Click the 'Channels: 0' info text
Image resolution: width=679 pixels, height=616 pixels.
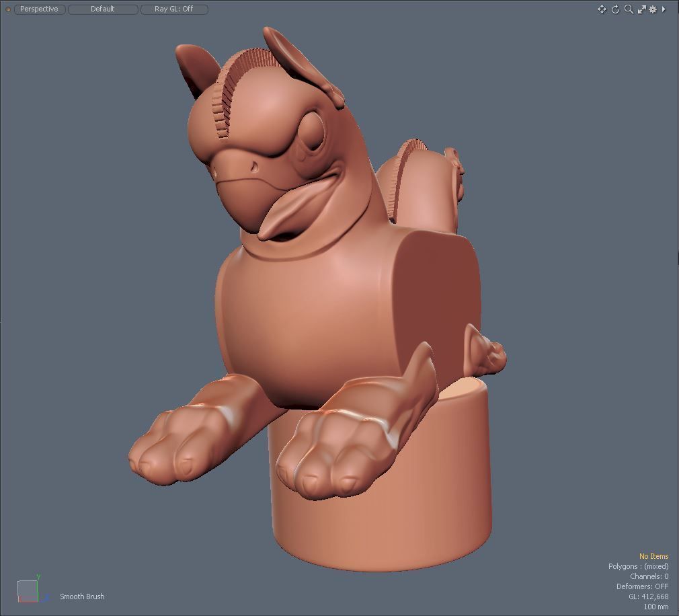coord(649,576)
